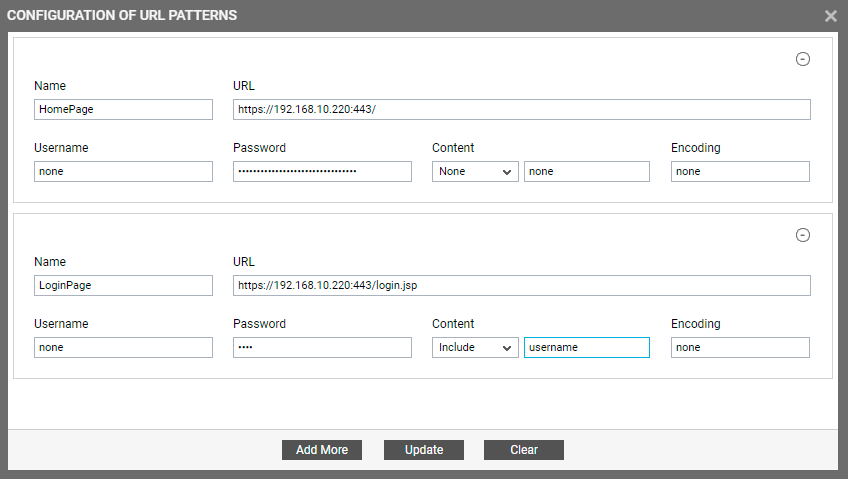Remove the LoginPage URL pattern with minus icon
Screen dimensions: 848x479
[x=803, y=235]
